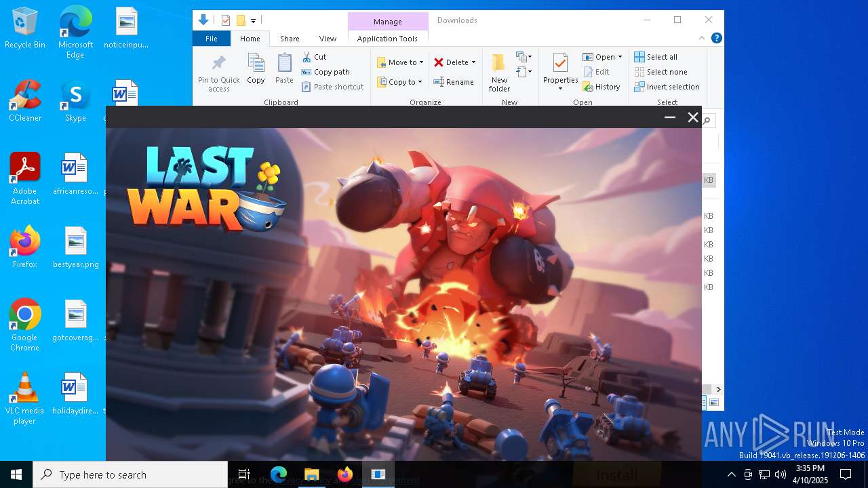Viewport: 868px width, 488px height.
Task: Open VLC media player shortcut
Action: pos(24,399)
